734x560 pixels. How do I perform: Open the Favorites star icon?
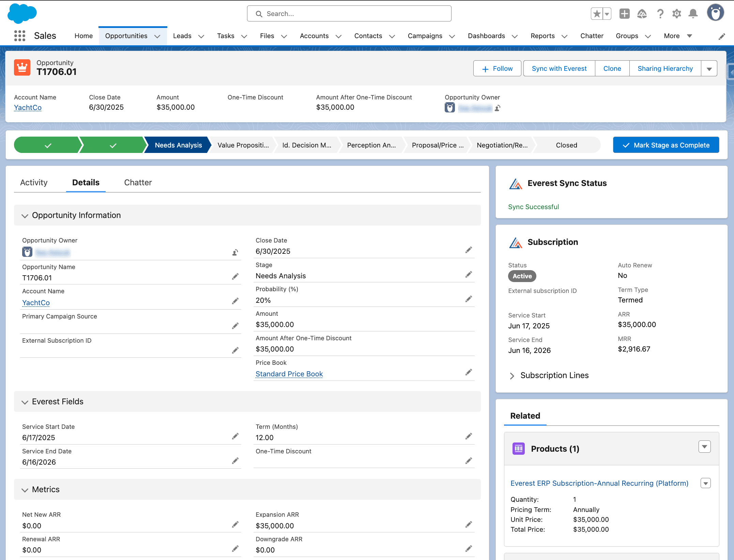[597, 14]
